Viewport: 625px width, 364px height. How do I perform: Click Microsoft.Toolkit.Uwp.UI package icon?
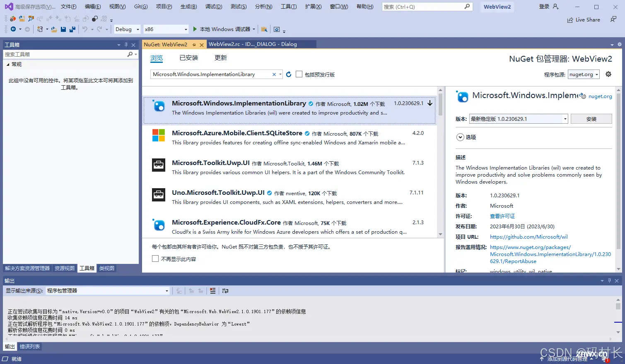click(x=159, y=165)
